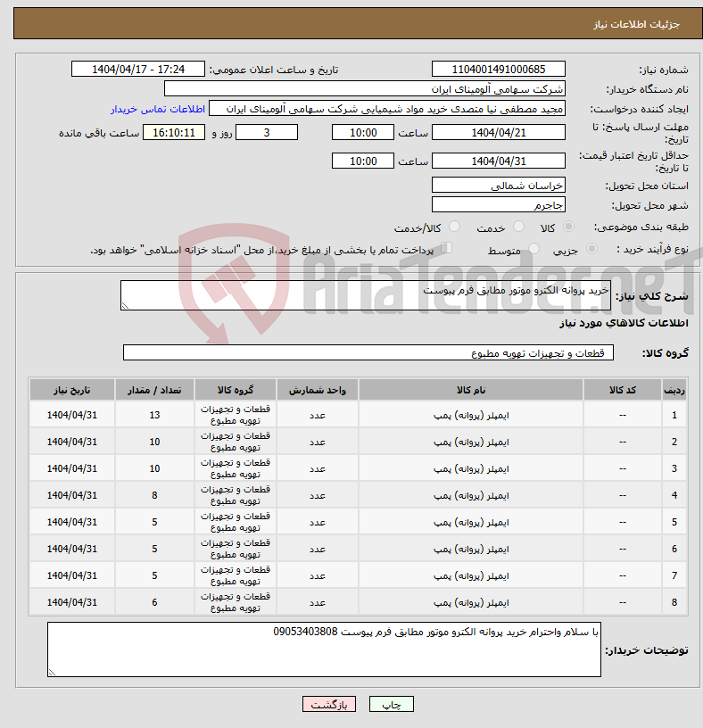Click the واحد شمارش column header

click(x=317, y=390)
